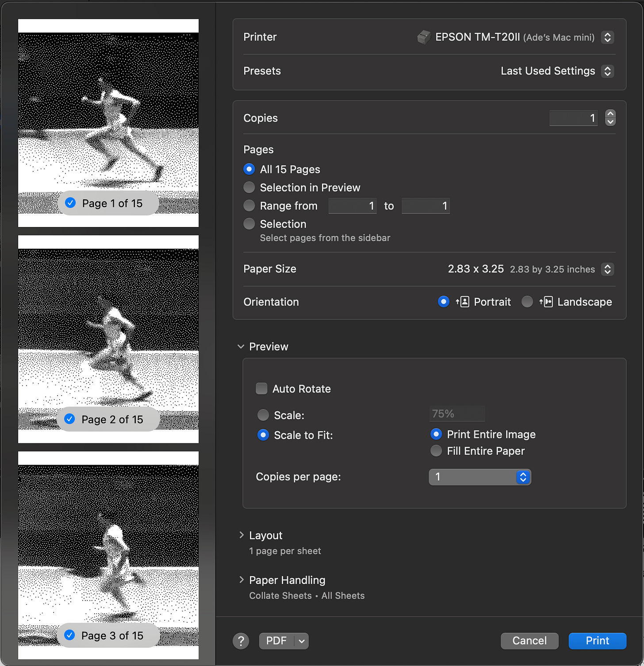Collapse the Preview section
The height and width of the screenshot is (666, 644).
click(x=241, y=346)
